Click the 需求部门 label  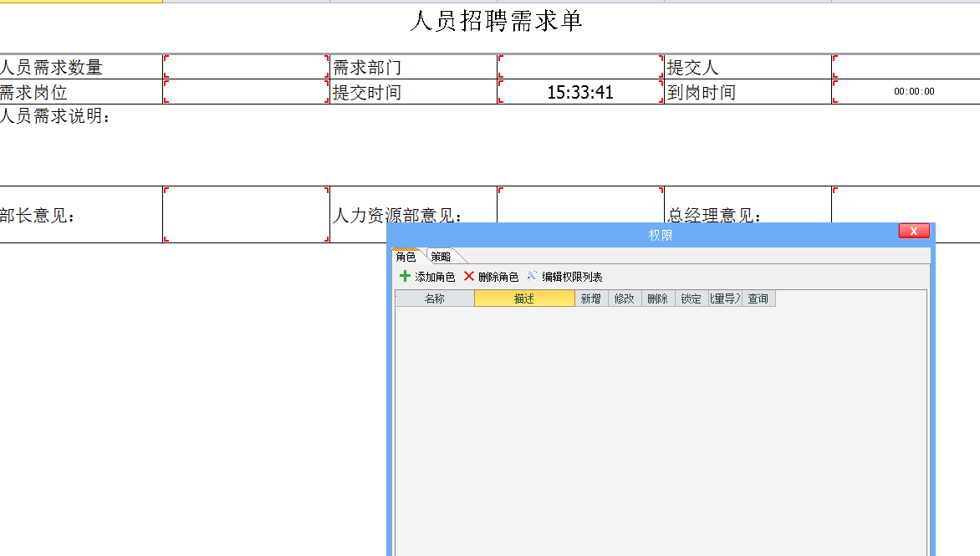click(x=368, y=68)
